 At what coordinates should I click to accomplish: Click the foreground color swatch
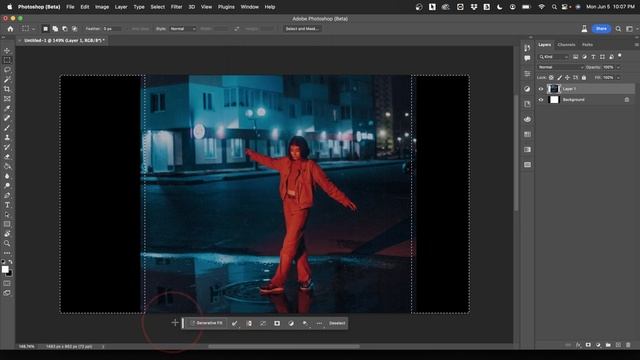point(5,269)
